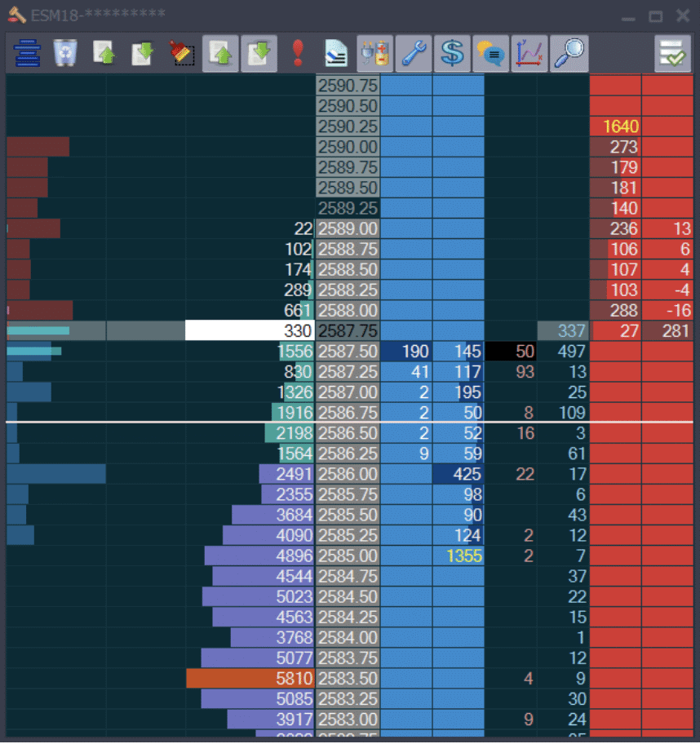
Task: Open the chart graph icon
Action: (x=529, y=54)
